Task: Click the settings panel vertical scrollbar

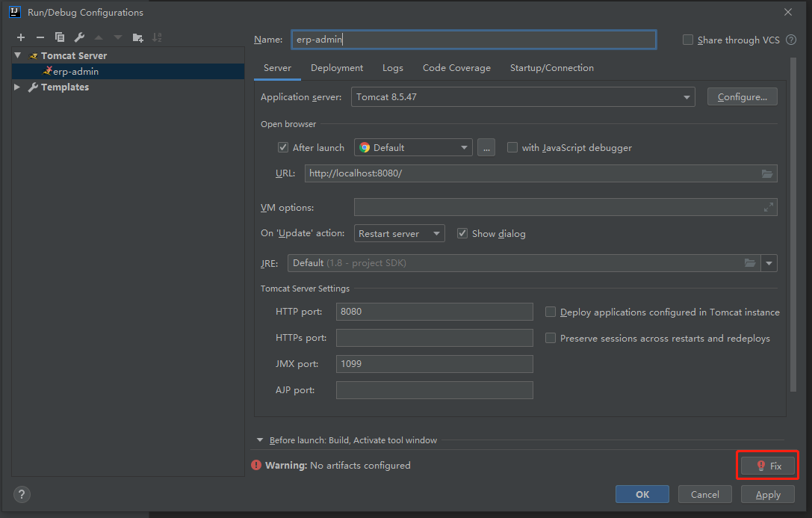Action: click(793, 224)
